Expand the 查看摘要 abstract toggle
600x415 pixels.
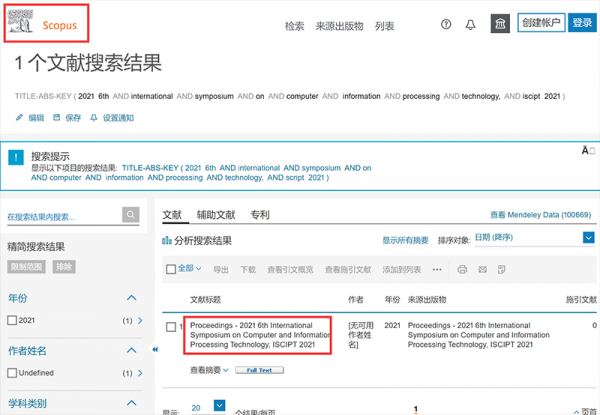pos(207,370)
